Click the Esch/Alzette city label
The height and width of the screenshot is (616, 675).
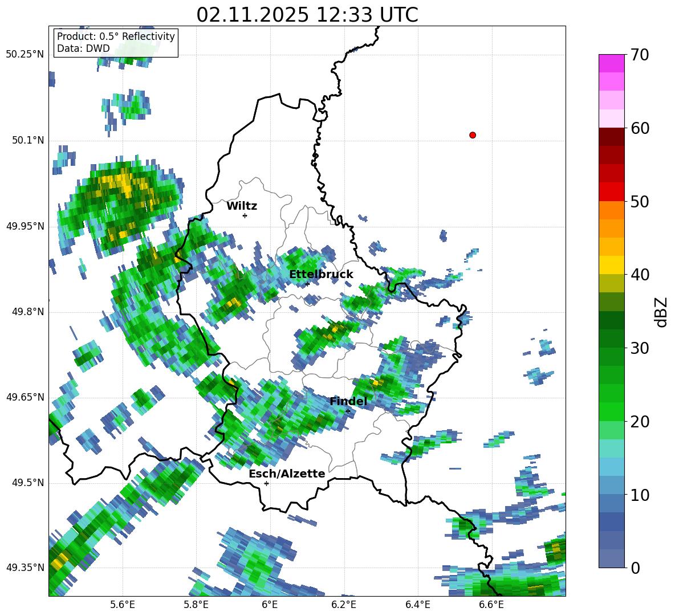click(287, 474)
